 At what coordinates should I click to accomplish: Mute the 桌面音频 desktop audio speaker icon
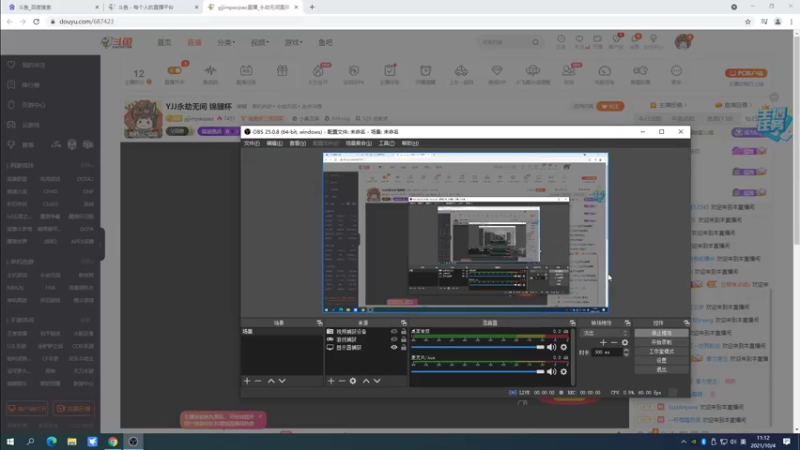pos(552,347)
